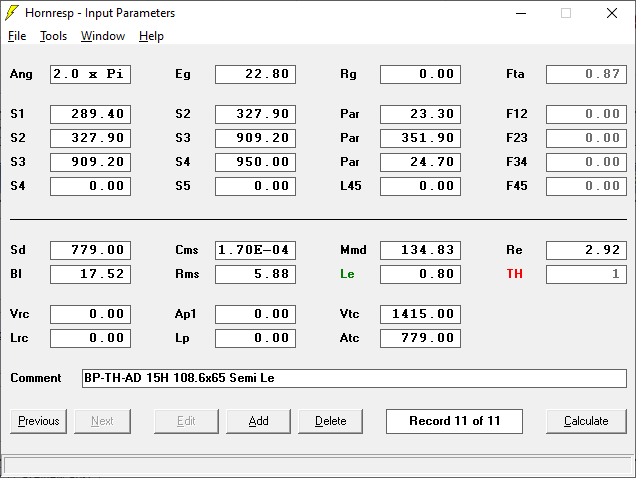Viewport: 636px width, 478px height.
Task: Open the Window menu
Action: tap(103, 36)
